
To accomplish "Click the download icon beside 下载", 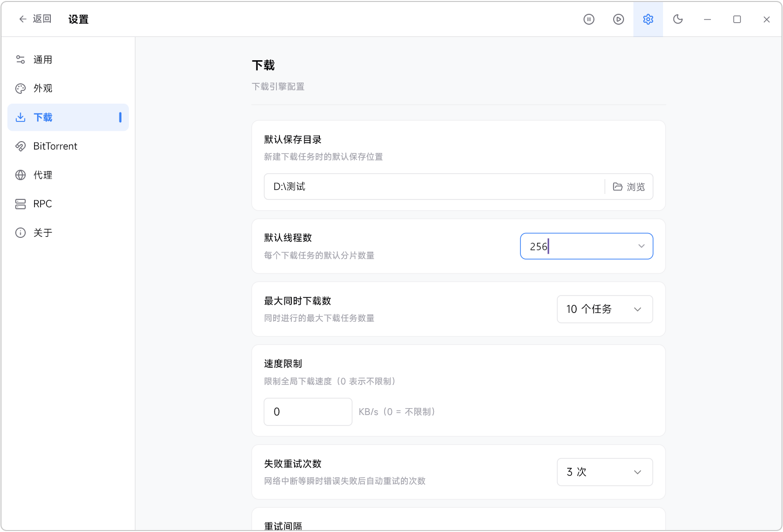I will 20,117.
